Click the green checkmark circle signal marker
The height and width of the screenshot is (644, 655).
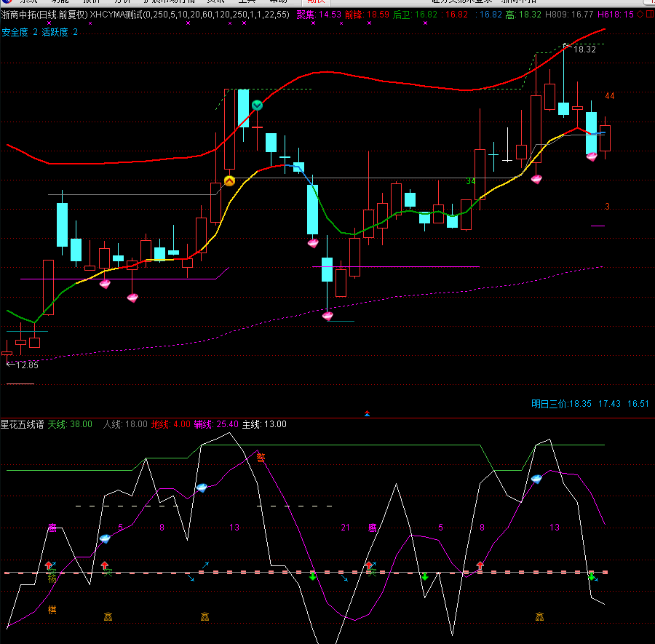257,106
